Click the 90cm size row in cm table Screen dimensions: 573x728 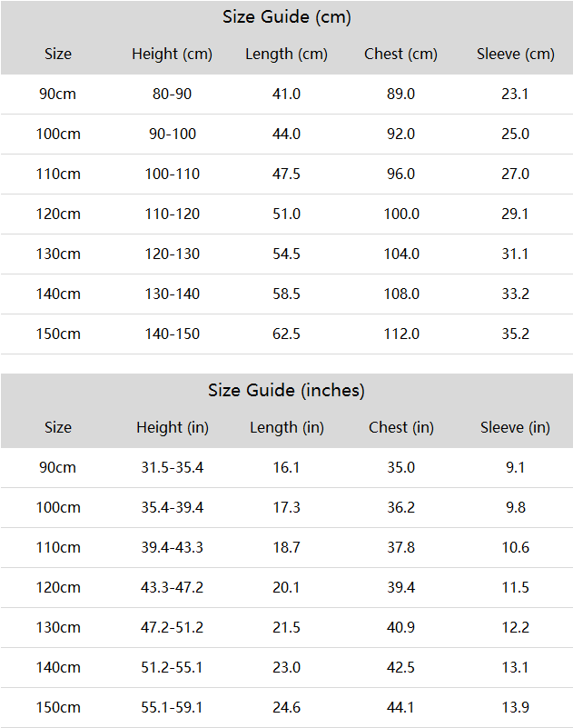(x=287, y=95)
